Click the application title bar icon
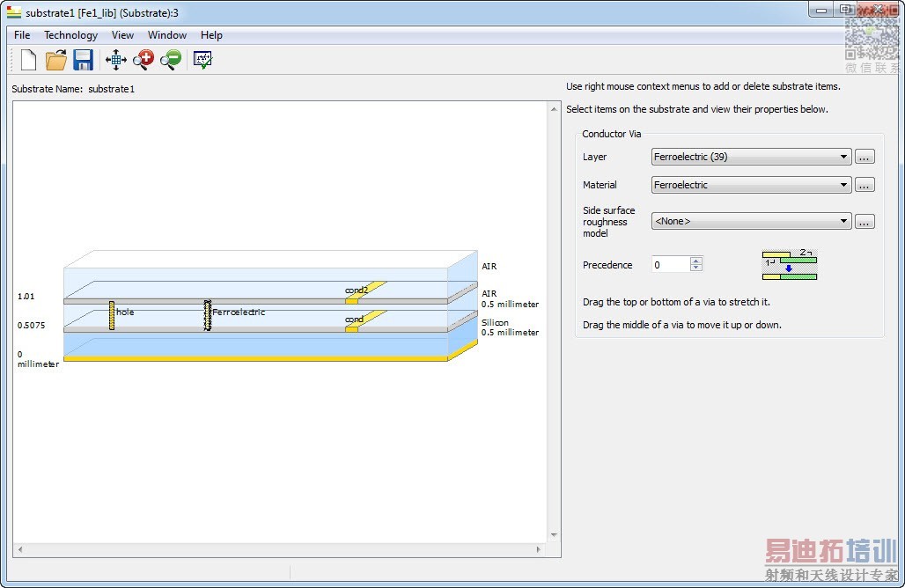 point(14,11)
